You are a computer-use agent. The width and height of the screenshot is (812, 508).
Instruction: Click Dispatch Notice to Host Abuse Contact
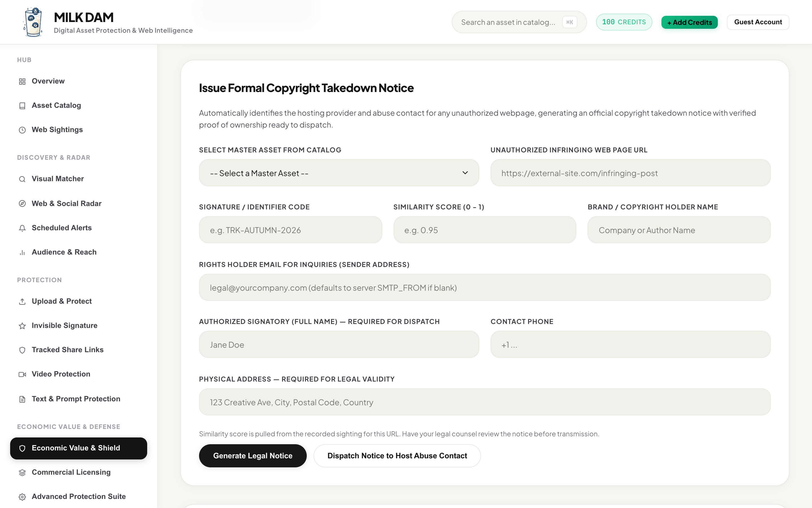pos(397,456)
